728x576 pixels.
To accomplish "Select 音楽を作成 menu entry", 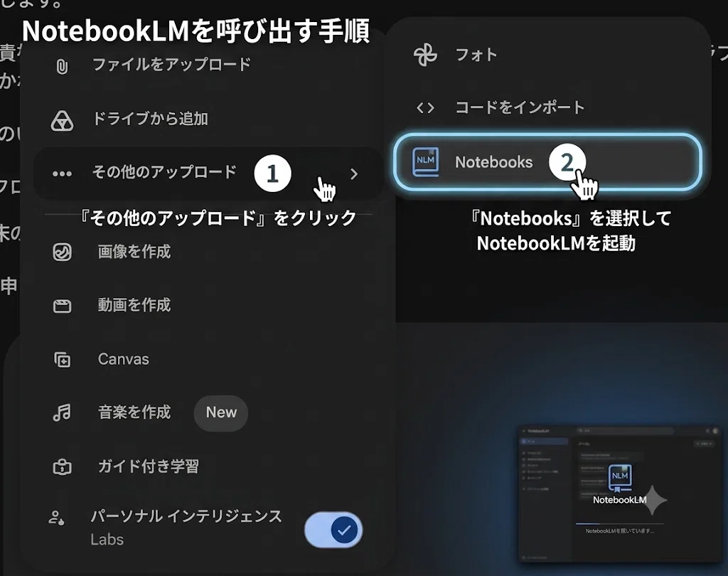I will pyautogui.click(x=134, y=412).
